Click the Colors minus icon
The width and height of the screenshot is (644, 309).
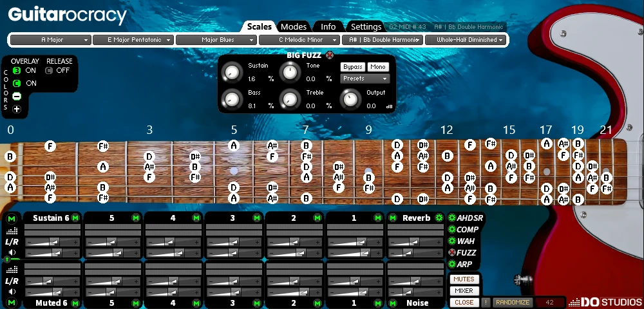click(x=17, y=97)
